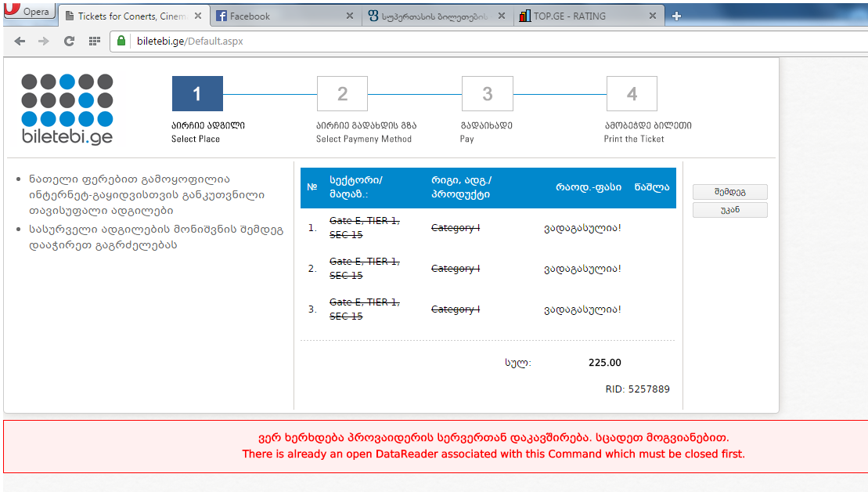The image size is (868, 492).
Task: Click ვადაგასულია! status in row 3
Action: click(582, 309)
